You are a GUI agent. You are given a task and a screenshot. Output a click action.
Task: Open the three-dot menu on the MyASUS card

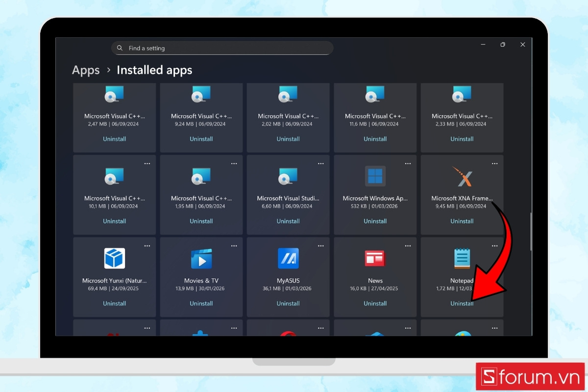321,246
